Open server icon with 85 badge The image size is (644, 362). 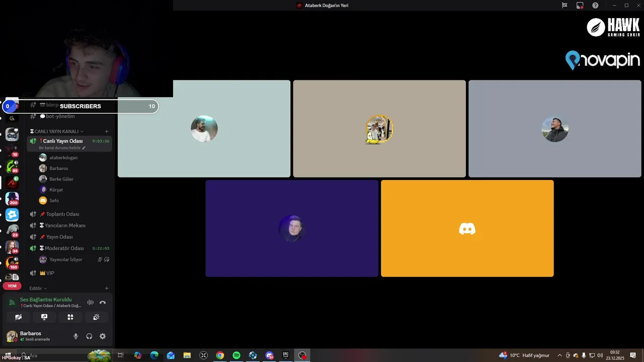tap(12, 166)
